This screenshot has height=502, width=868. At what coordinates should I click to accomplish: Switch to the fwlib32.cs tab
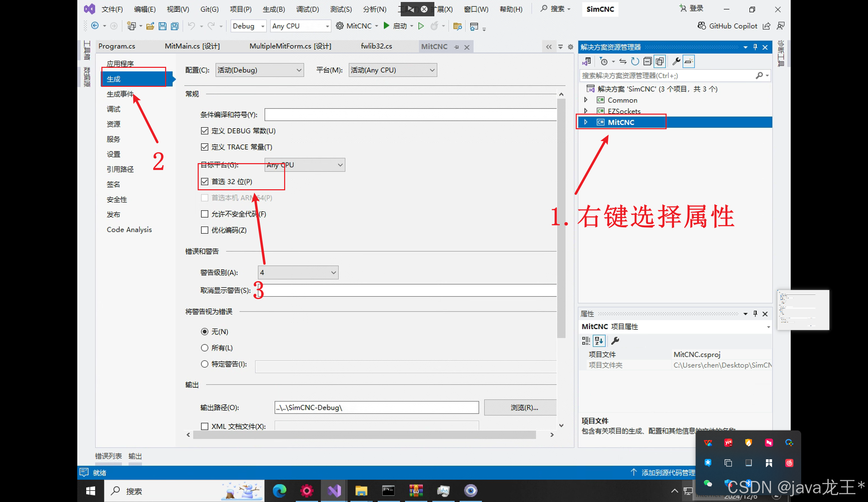(x=376, y=46)
